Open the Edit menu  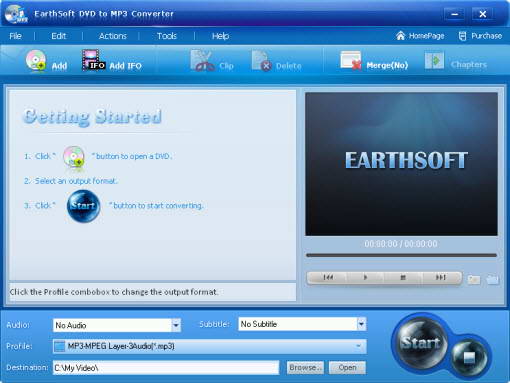(59, 36)
